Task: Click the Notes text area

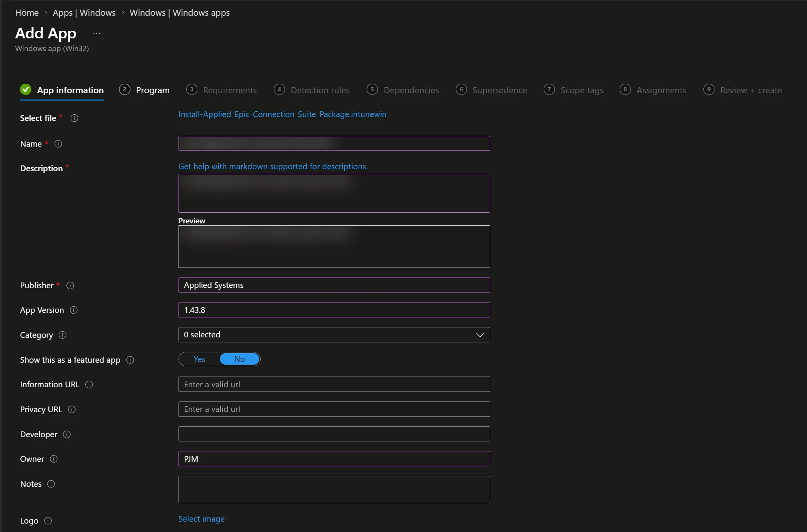Action: (x=334, y=490)
